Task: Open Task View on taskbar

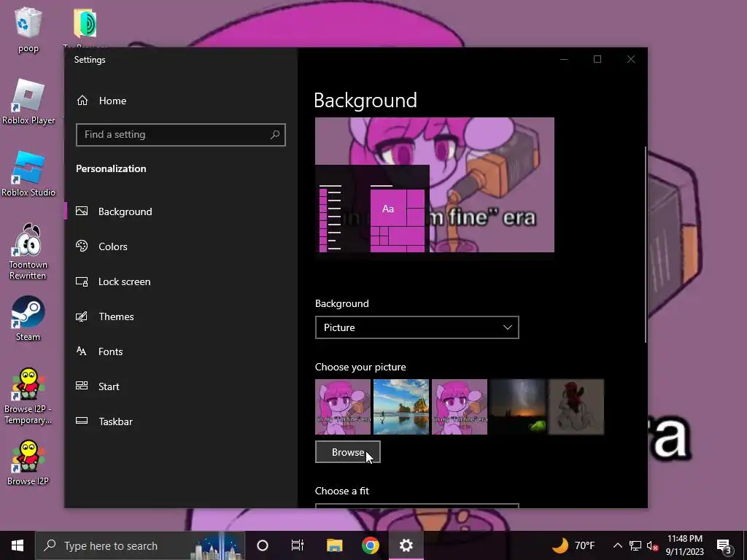Action: tap(298, 545)
